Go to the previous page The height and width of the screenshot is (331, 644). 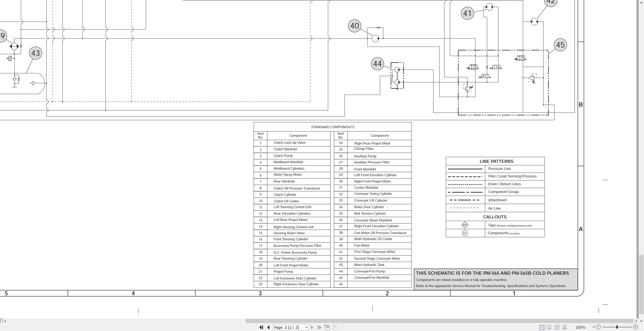pyautogui.click(x=268, y=327)
